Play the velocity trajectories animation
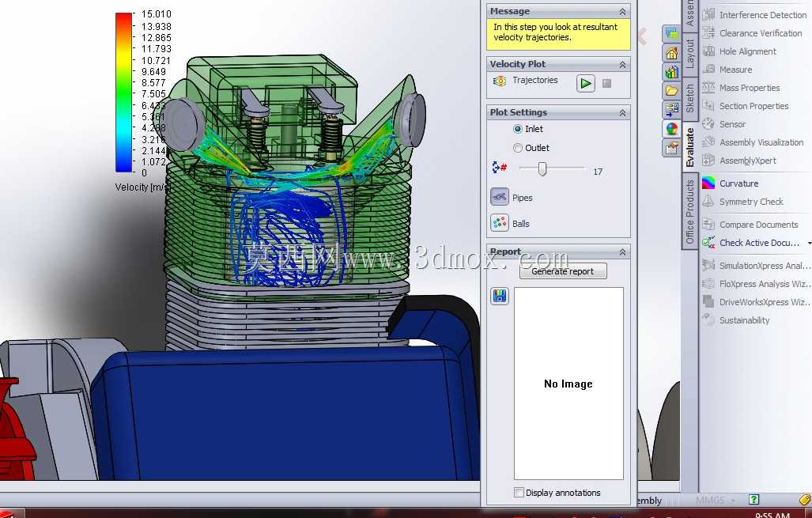This screenshot has height=518, width=812. pyautogui.click(x=586, y=83)
